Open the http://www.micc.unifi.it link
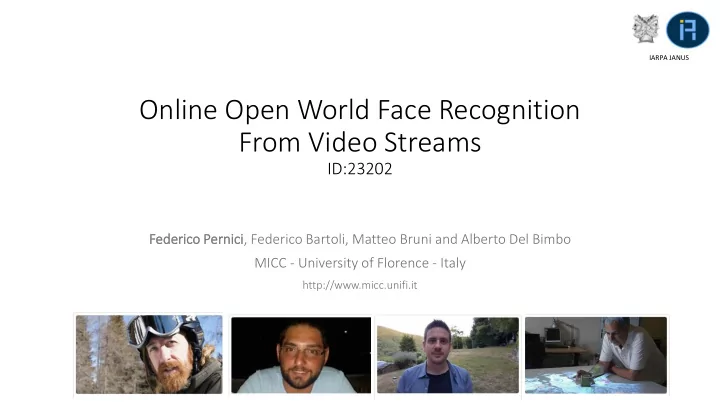The height and width of the screenshot is (405, 720). [x=360, y=285]
